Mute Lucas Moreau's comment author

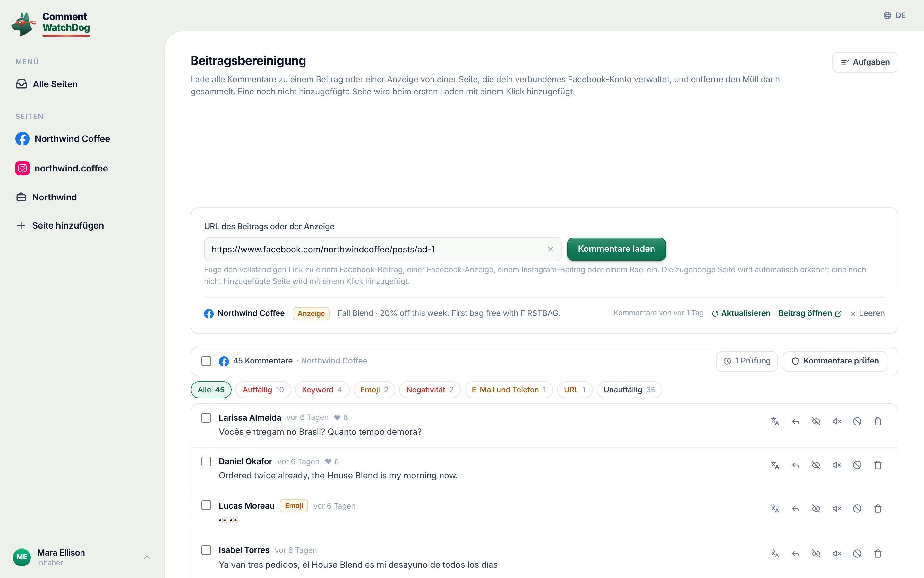836,508
